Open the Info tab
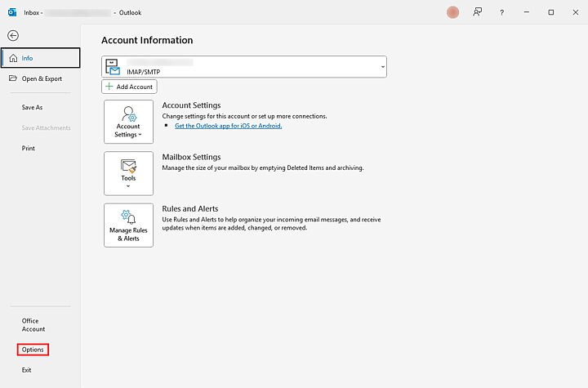Viewport: 588px width, 388px height. pos(41,58)
